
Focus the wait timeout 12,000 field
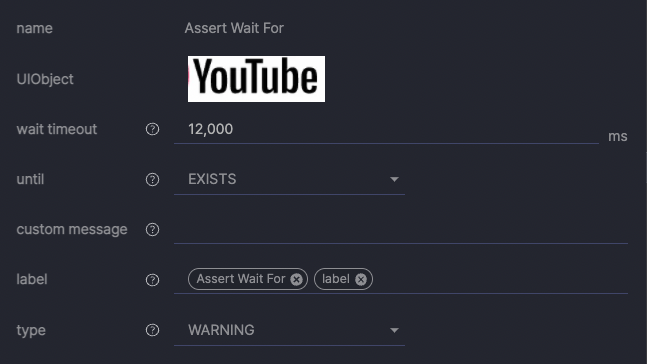pos(386,130)
